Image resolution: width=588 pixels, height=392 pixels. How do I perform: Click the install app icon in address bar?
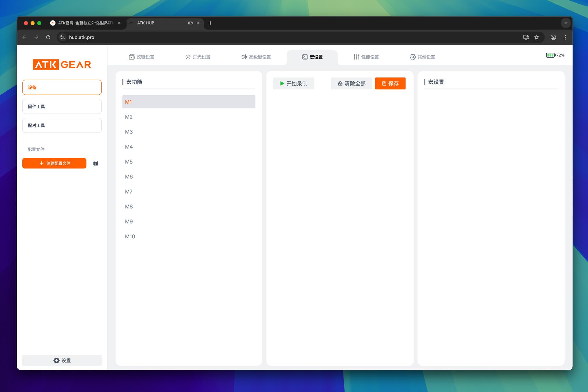[x=526, y=37]
